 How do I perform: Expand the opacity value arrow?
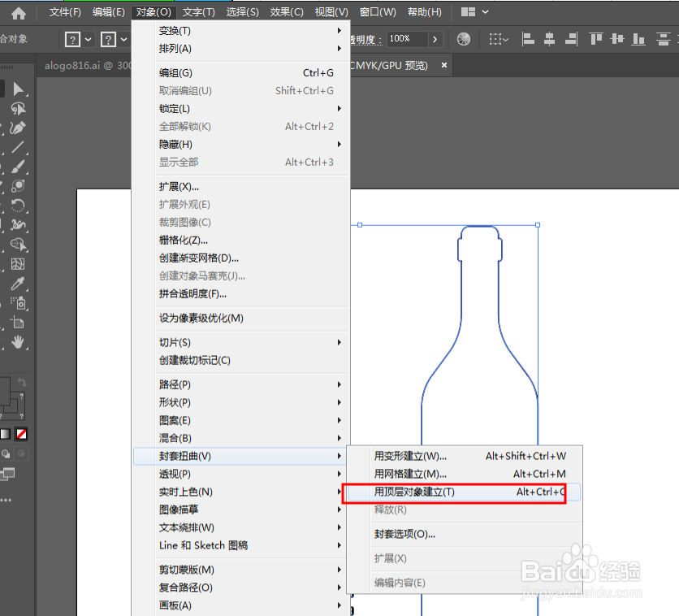(x=435, y=40)
